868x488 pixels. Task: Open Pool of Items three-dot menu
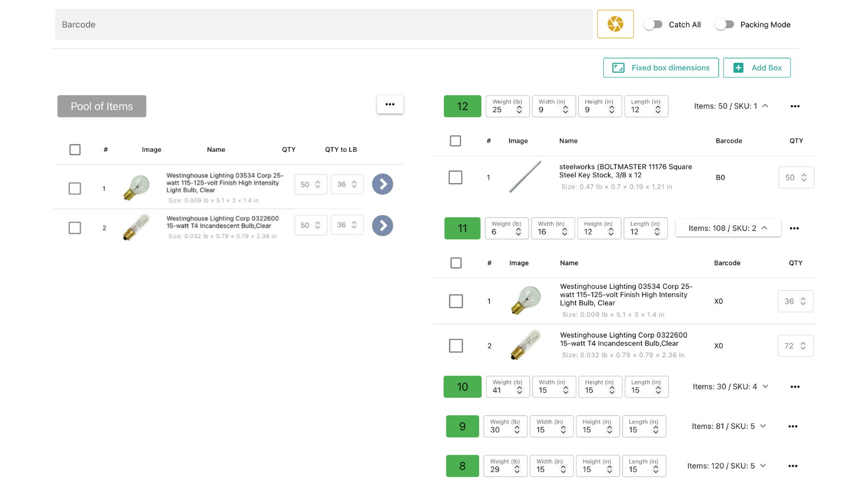pos(390,105)
